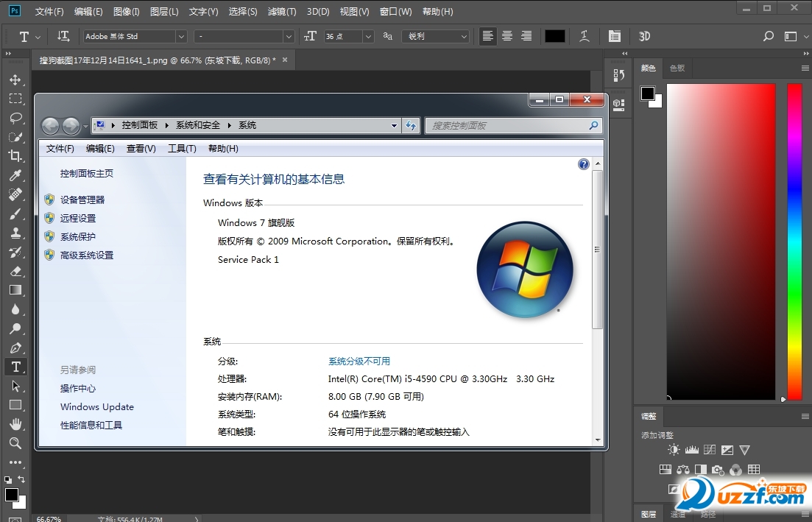Select the Zoom tool

(x=15, y=443)
